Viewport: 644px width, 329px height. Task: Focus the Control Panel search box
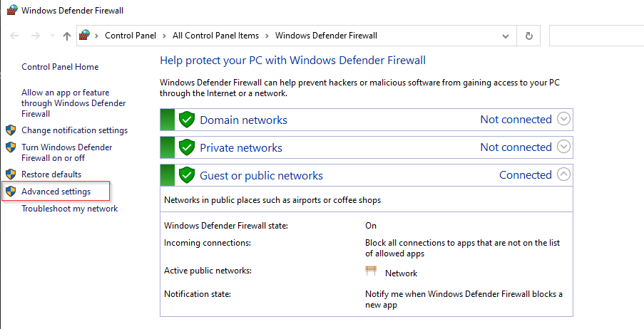coord(596,36)
